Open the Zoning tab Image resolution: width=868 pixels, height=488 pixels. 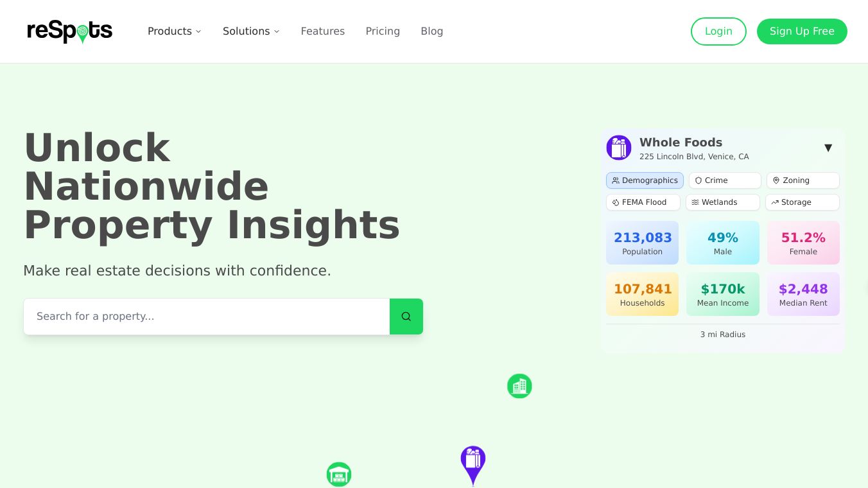click(x=803, y=180)
